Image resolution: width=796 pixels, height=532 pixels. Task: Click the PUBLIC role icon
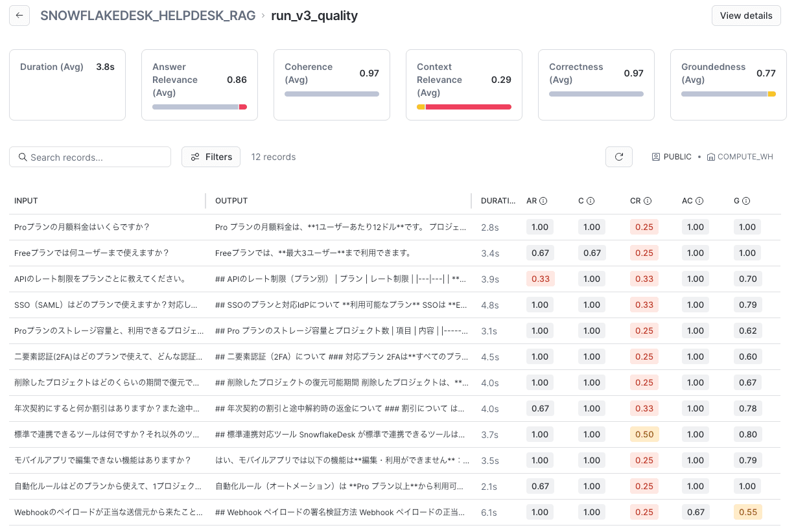tap(656, 157)
